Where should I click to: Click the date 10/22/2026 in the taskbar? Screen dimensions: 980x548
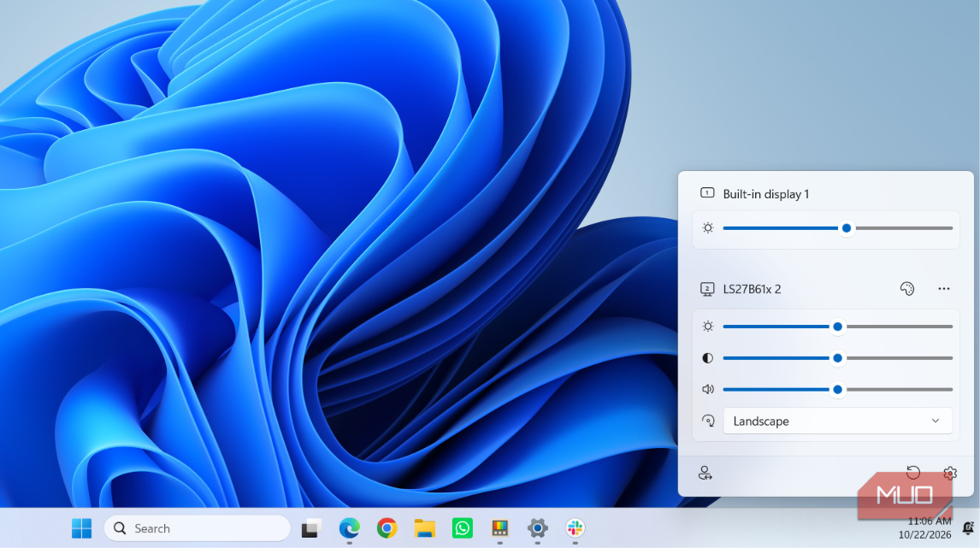(x=924, y=535)
